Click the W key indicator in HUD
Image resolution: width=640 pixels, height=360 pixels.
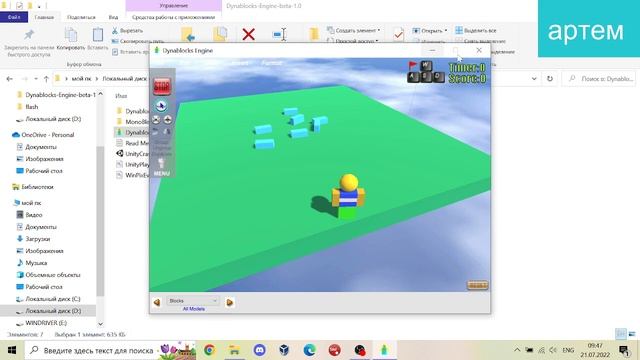(426, 65)
